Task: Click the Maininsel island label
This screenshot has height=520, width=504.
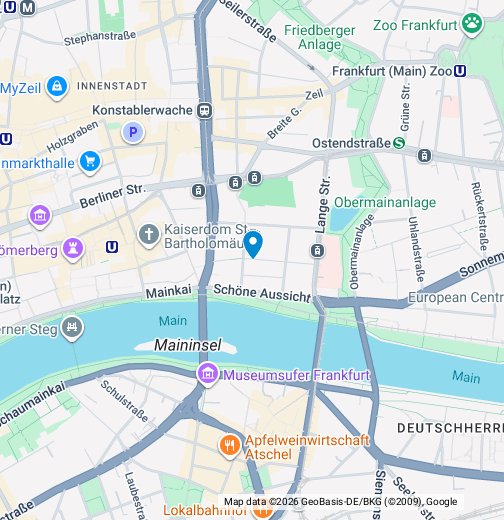Action: pyautogui.click(x=188, y=345)
